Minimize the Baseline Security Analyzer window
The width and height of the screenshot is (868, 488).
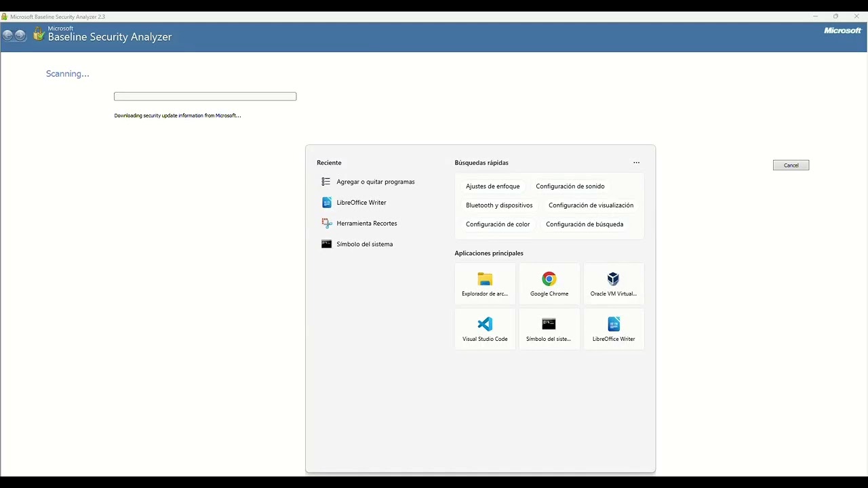815,16
